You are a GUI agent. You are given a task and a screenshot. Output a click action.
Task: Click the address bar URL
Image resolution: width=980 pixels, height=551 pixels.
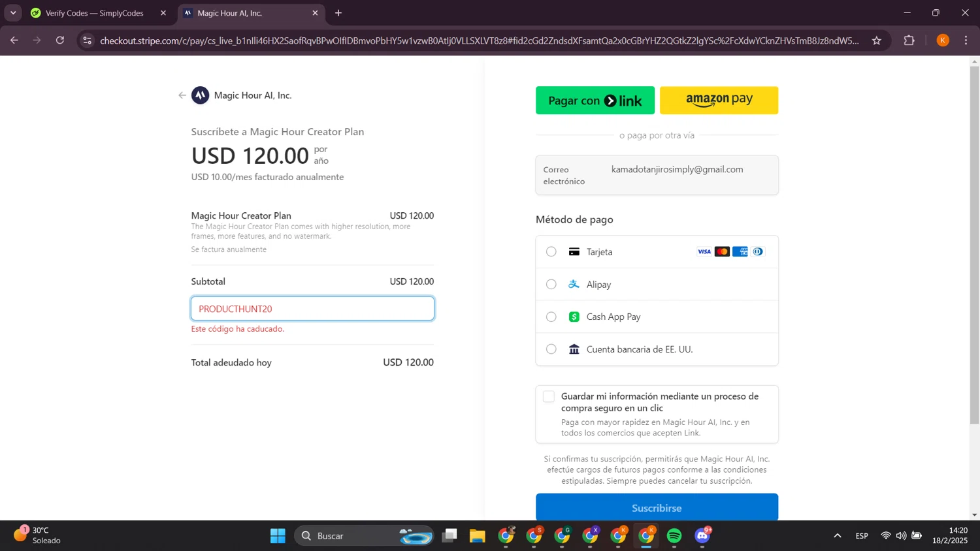(479, 40)
